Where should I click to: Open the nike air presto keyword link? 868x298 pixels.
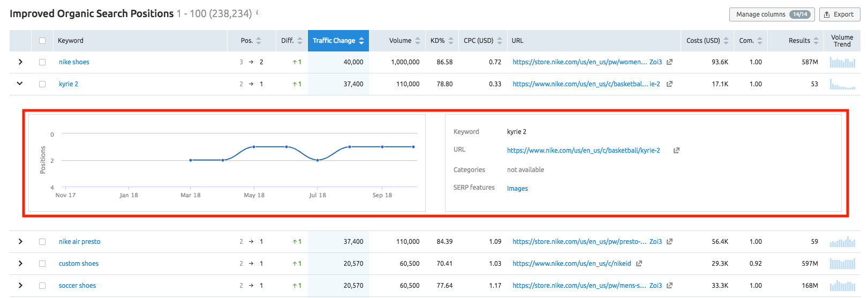pyautogui.click(x=80, y=242)
